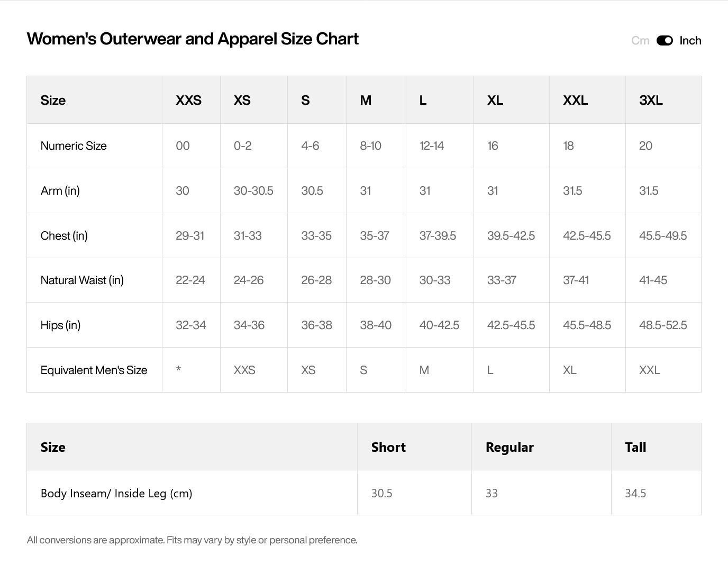Select the Inch unit label
This screenshot has height=573, width=728.
[690, 41]
